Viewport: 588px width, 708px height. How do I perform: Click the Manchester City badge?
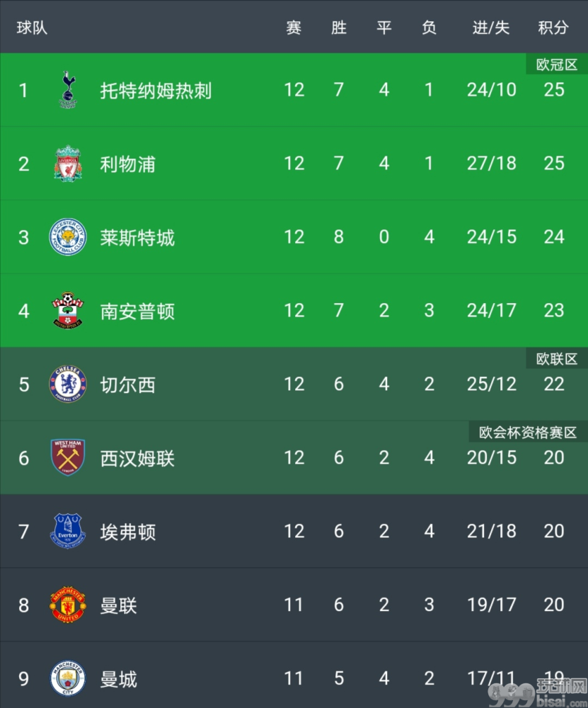coord(68,678)
